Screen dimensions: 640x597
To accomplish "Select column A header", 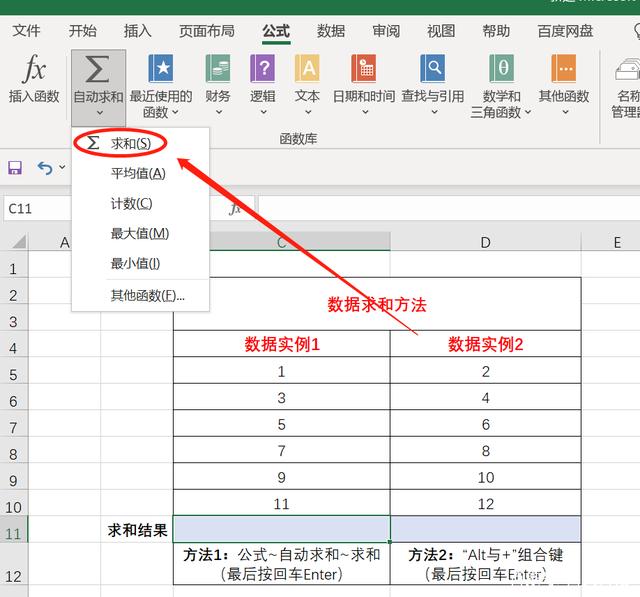I will click(x=64, y=242).
